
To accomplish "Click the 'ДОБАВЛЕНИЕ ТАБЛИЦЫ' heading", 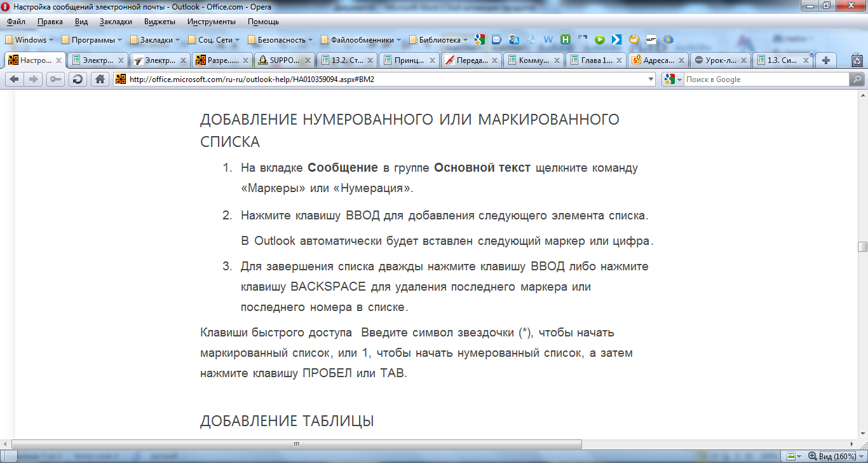I will tap(287, 421).
